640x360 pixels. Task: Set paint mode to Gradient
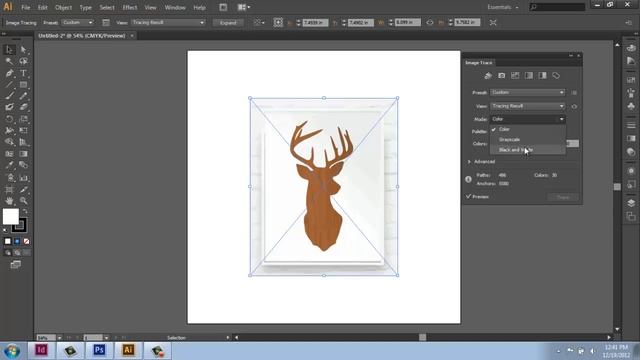(x=17, y=241)
